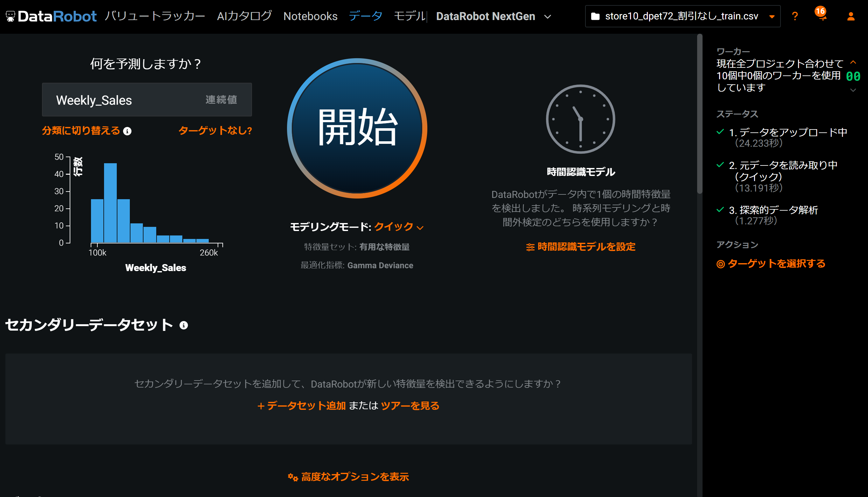The height and width of the screenshot is (497, 868).
Task: Expand the DataRobot NextGen dropdown
Action: coord(548,17)
